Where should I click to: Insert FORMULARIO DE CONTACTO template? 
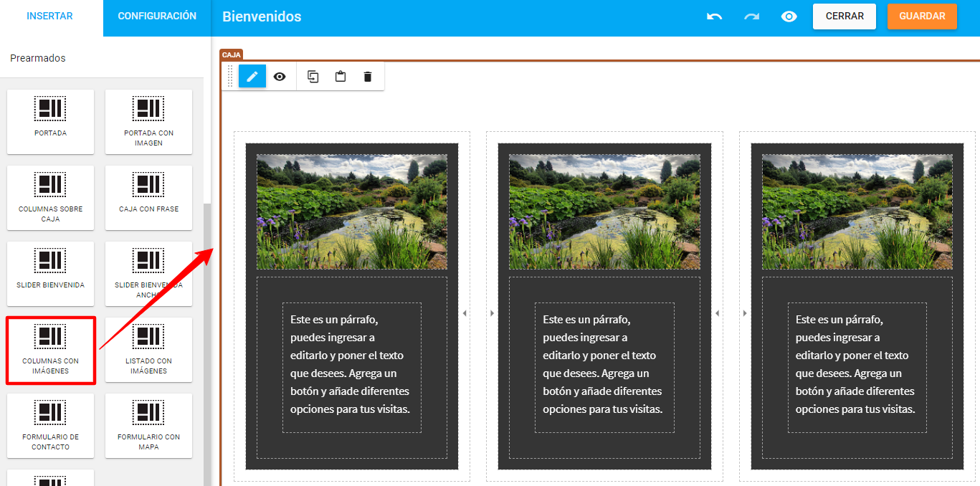click(50, 425)
